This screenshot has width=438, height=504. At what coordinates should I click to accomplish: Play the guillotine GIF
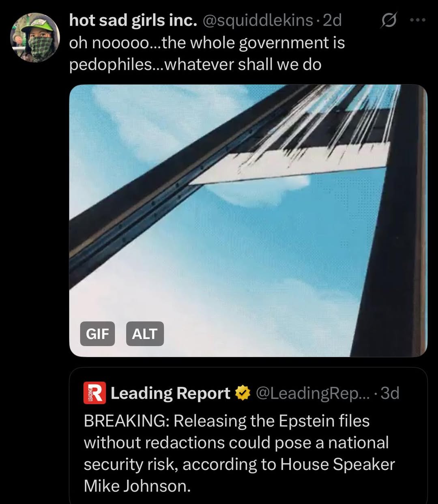point(248,221)
